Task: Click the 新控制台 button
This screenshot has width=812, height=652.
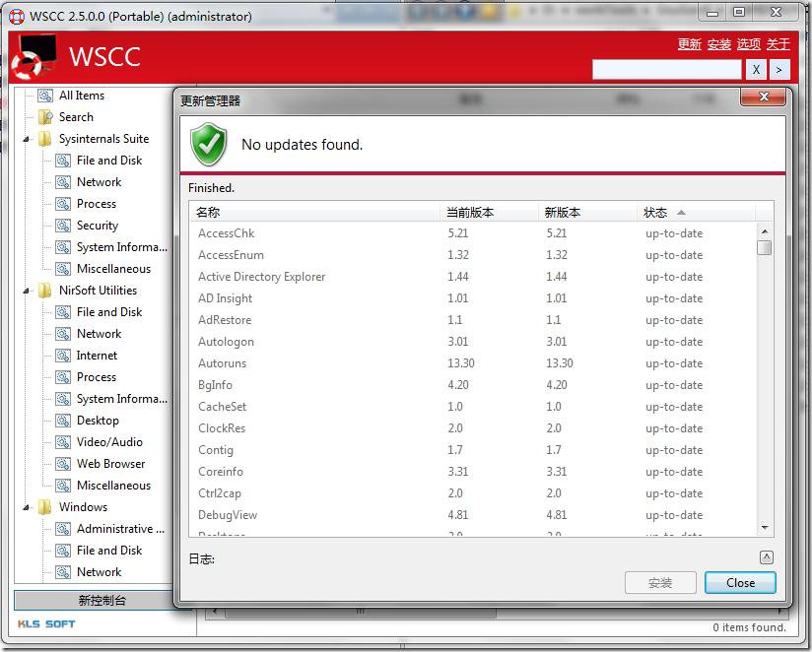Action: (102, 601)
